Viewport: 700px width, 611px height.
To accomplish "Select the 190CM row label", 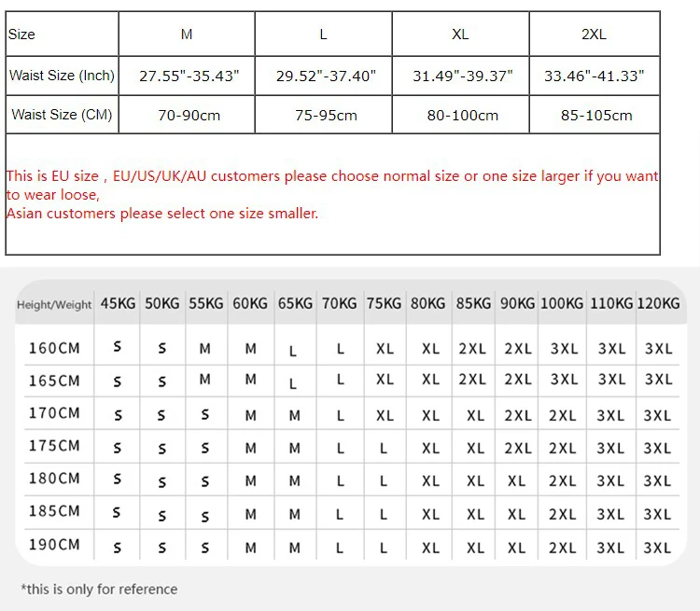I will (54, 545).
